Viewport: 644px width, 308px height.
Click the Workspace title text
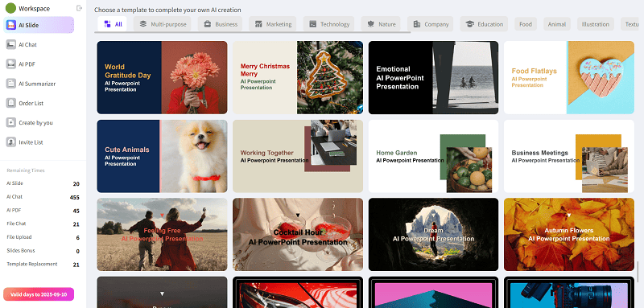coord(34,9)
